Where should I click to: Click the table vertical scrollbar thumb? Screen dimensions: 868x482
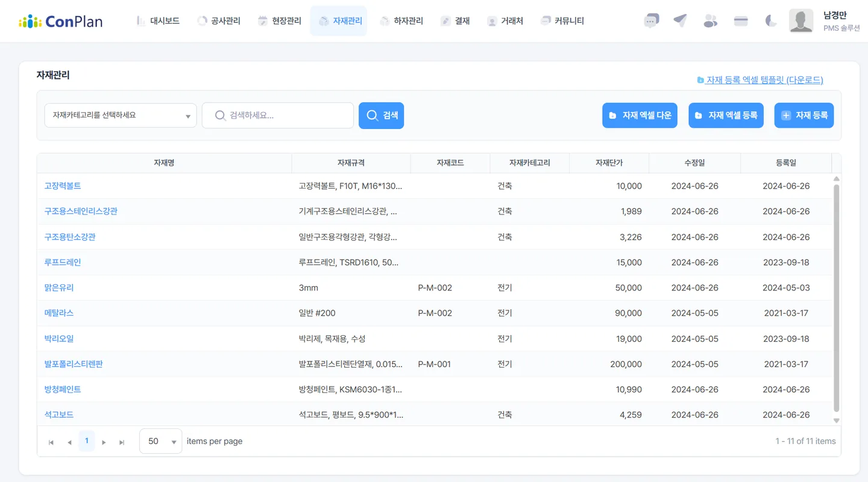(836, 298)
